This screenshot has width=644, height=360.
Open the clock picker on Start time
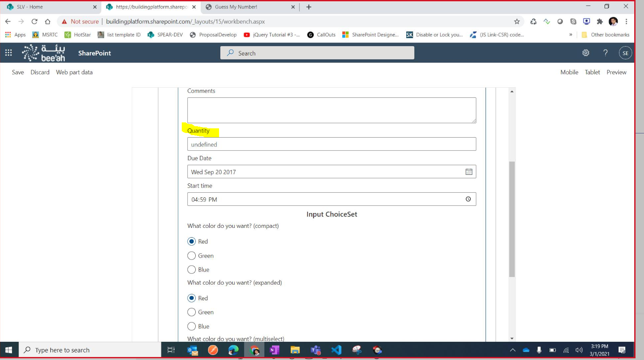coord(469,199)
